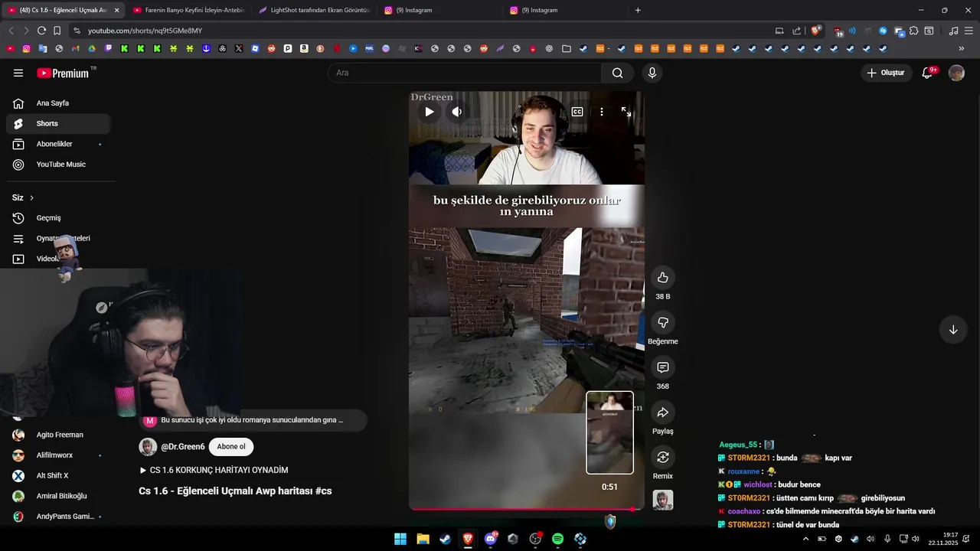
Task: Share the Short via Paylaş
Action: [663, 413]
